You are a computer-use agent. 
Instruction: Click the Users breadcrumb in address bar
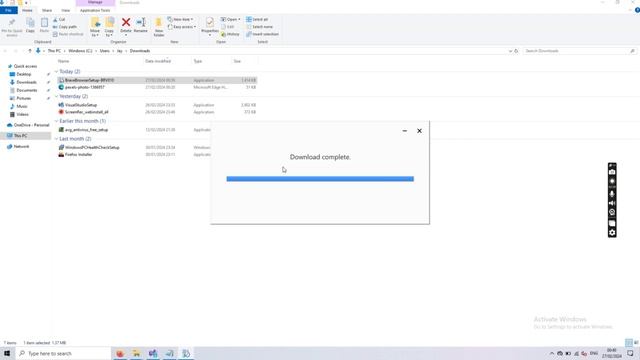104,51
